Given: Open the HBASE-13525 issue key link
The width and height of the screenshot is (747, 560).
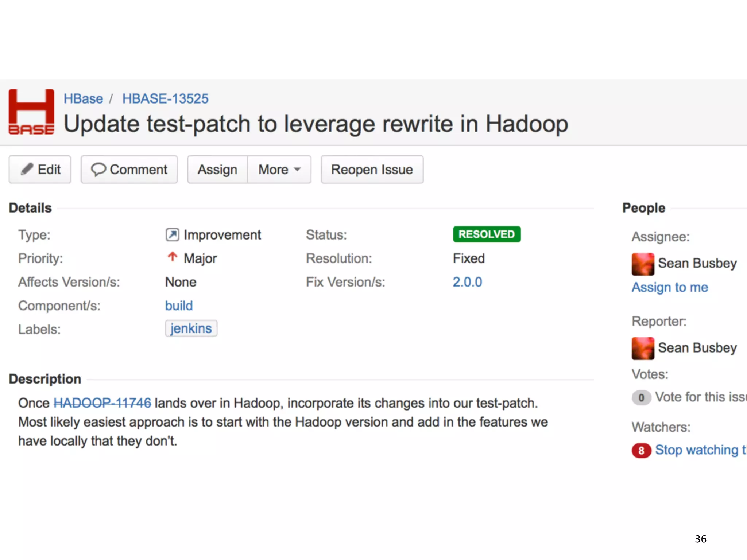Looking at the screenshot, I should point(165,99).
